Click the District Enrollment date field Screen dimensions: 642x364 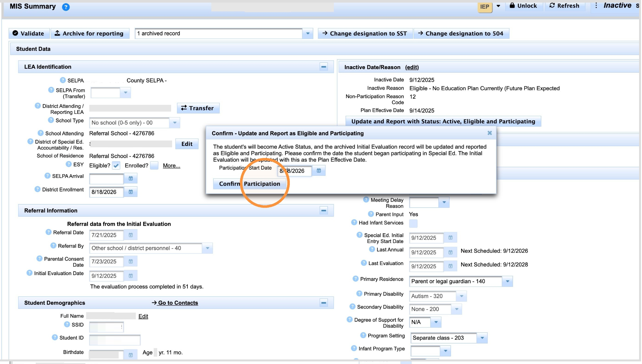point(107,192)
